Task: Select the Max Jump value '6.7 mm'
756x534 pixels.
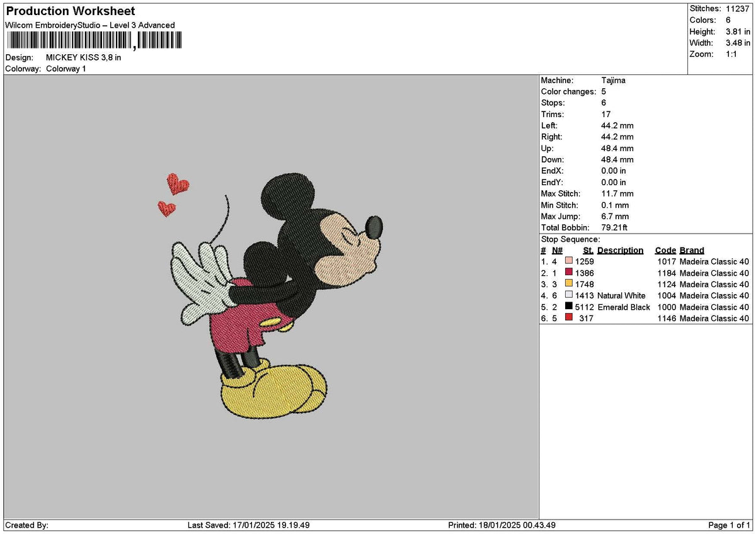Action: pos(615,217)
